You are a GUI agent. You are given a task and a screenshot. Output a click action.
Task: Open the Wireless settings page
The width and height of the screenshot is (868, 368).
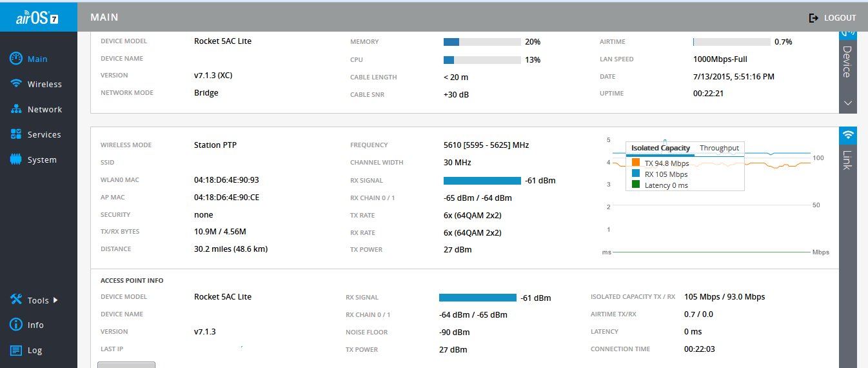[36, 84]
